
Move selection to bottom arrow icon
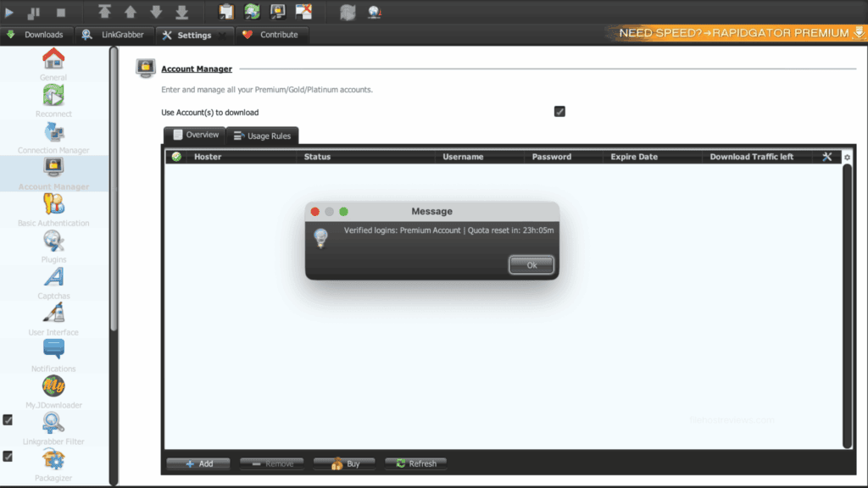(x=182, y=12)
